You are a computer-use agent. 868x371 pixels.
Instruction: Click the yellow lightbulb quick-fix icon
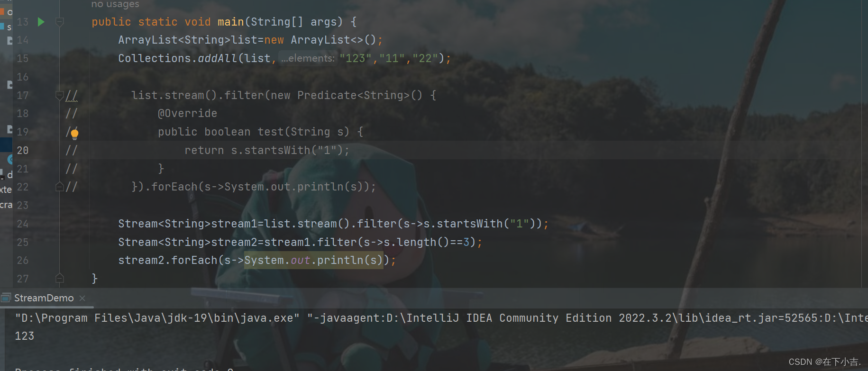click(74, 134)
